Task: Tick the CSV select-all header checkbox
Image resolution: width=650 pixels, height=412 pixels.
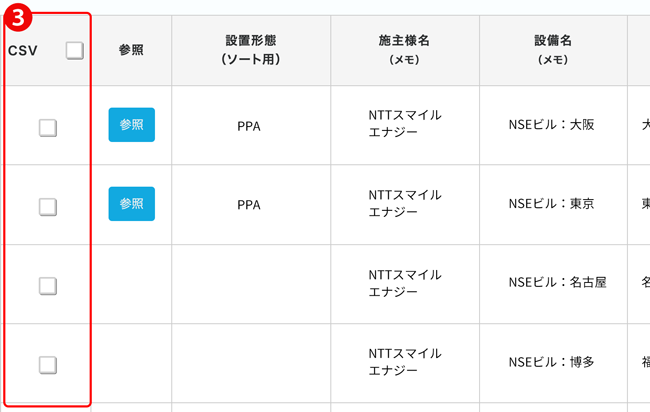Action: (x=75, y=51)
